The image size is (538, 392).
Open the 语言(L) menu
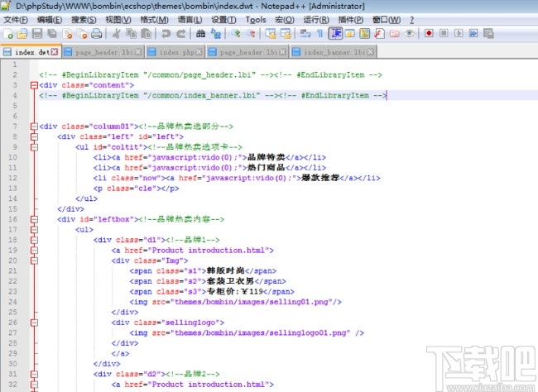click(190, 20)
